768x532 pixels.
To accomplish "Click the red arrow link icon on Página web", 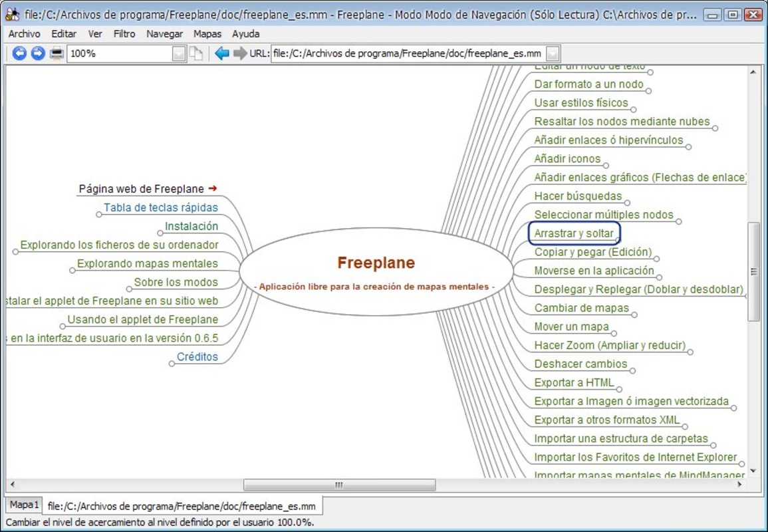I will pyautogui.click(x=213, y=188).
